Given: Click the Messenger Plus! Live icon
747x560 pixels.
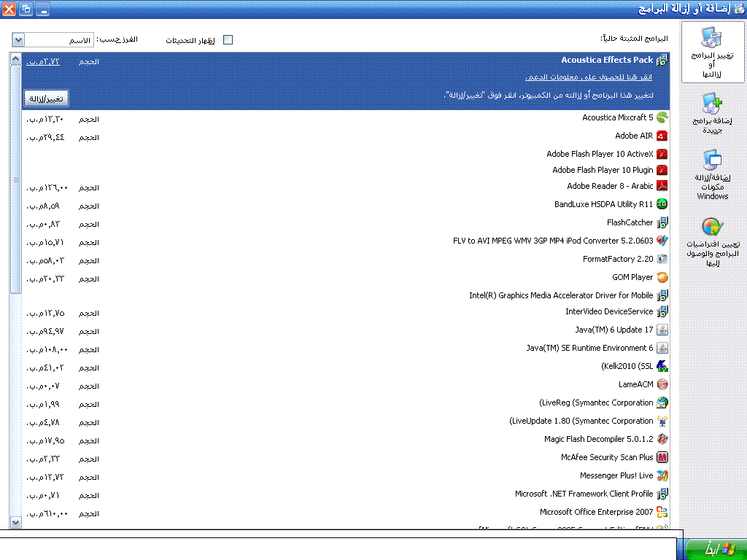Looking at the screenshot, I should coord(662,475).
